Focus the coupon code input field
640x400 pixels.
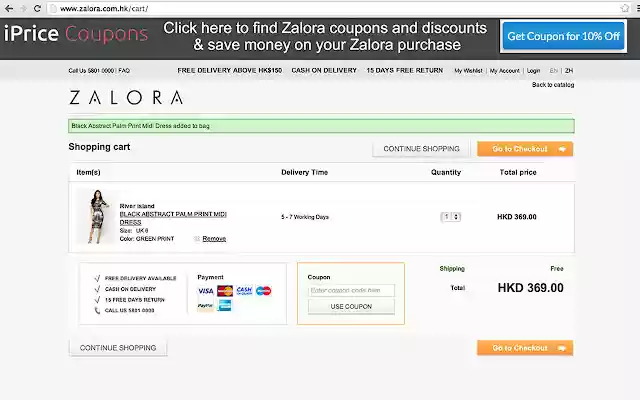click(x=351, y=290)
